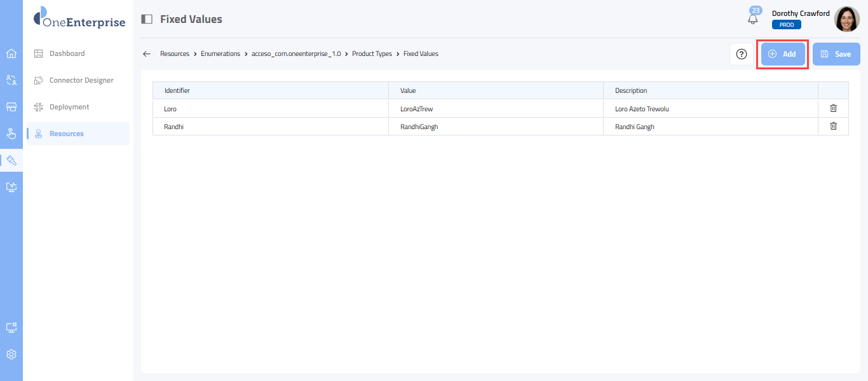Click the paintbrush icon in left rail
This screenshot has height=381, width=868.
coord(11,160)
